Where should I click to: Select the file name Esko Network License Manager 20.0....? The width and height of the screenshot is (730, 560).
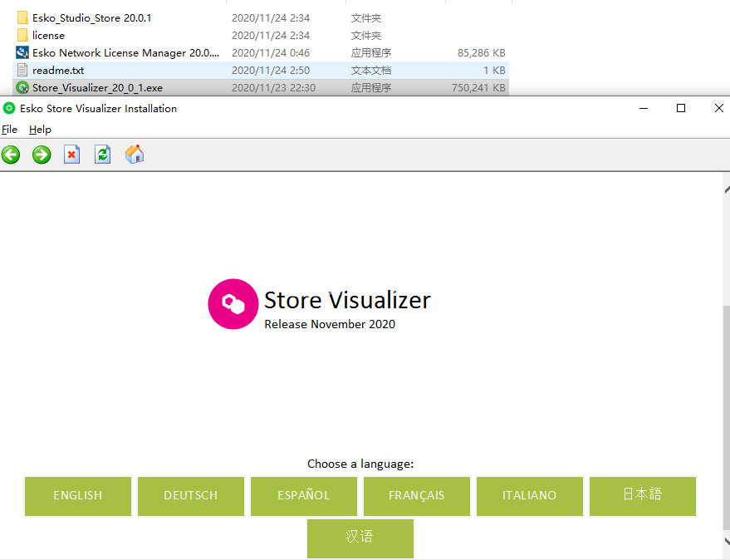point(125,52)
